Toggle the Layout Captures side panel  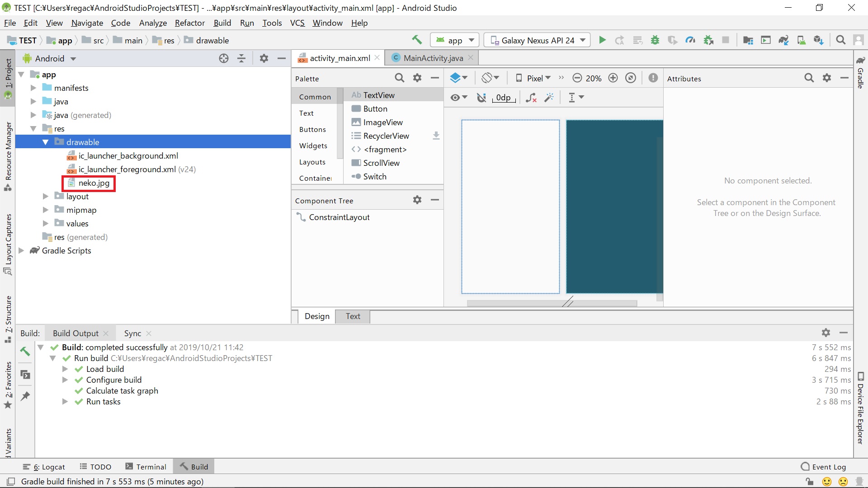pos(8,244)
